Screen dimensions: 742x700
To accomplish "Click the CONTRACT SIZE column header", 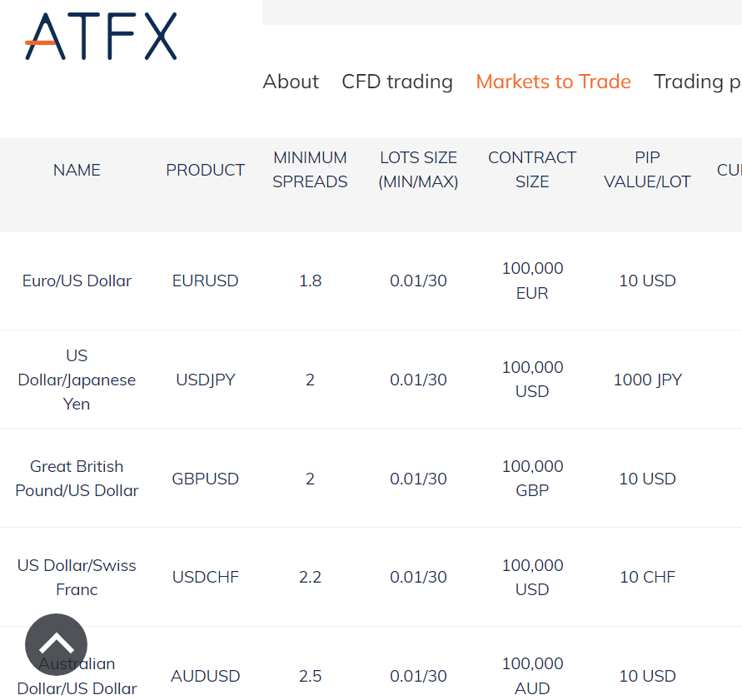I will pos(532,170).
